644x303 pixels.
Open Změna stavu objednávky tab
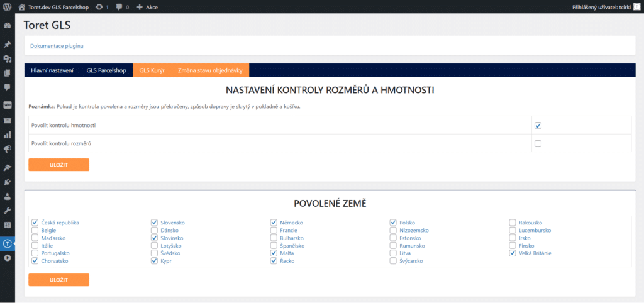click(210, 70)
